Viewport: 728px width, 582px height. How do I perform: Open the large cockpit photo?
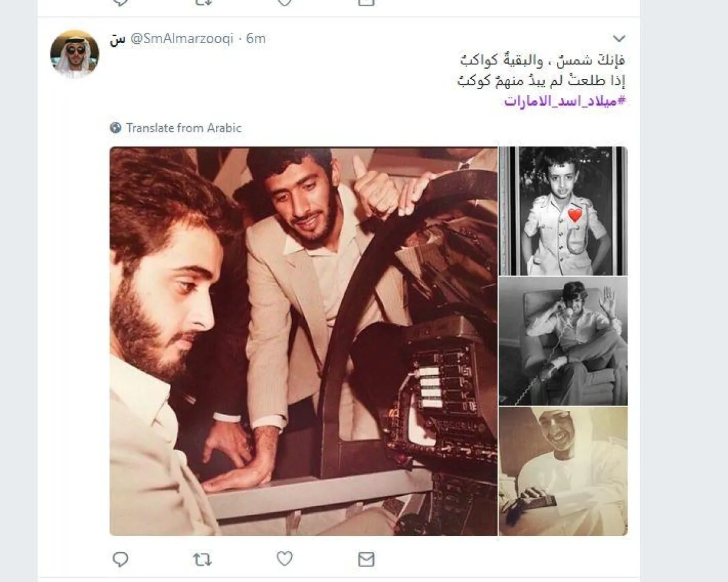coord(303,341)
